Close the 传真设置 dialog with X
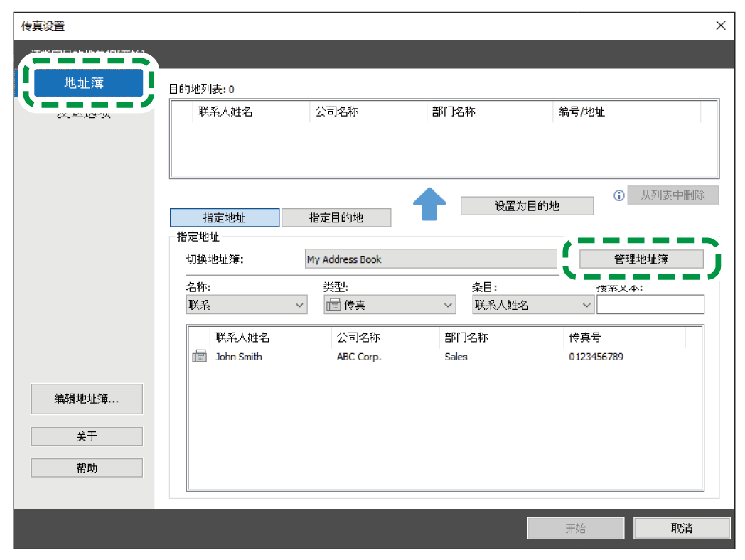Viewport: 745px width, 560px height. (x=720, y=26)
